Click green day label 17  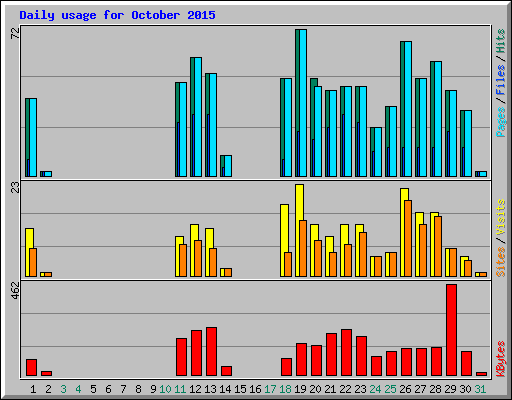270,389
